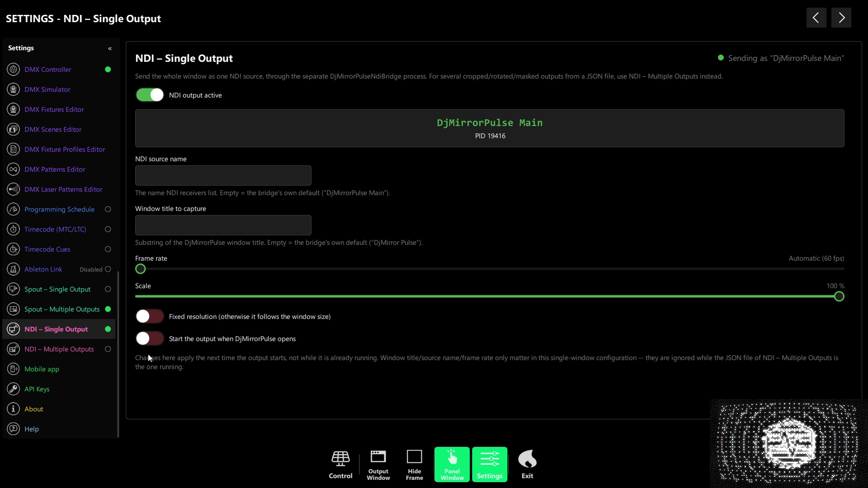Open DMX Fixtures Editor icon
Screen dimensions: 868x488
[x=14, y=109]
